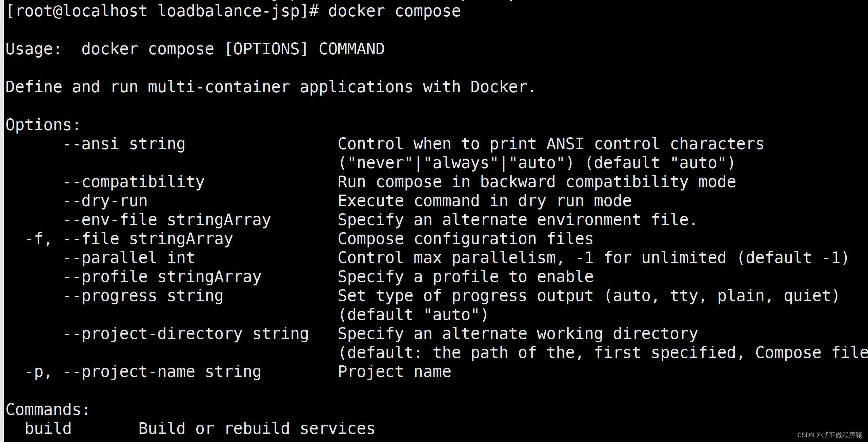Click the build command entry
This screenshot has width=868, height=442.
coord(48,429)
